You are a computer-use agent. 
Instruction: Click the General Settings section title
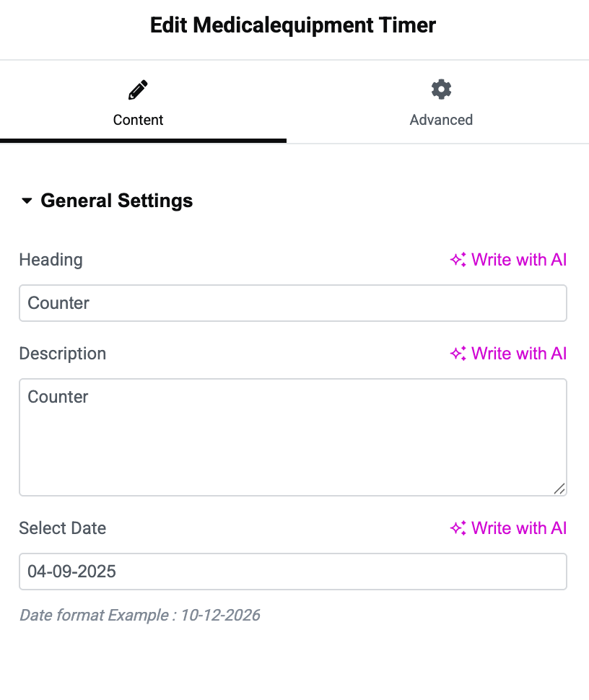point(117,201)
